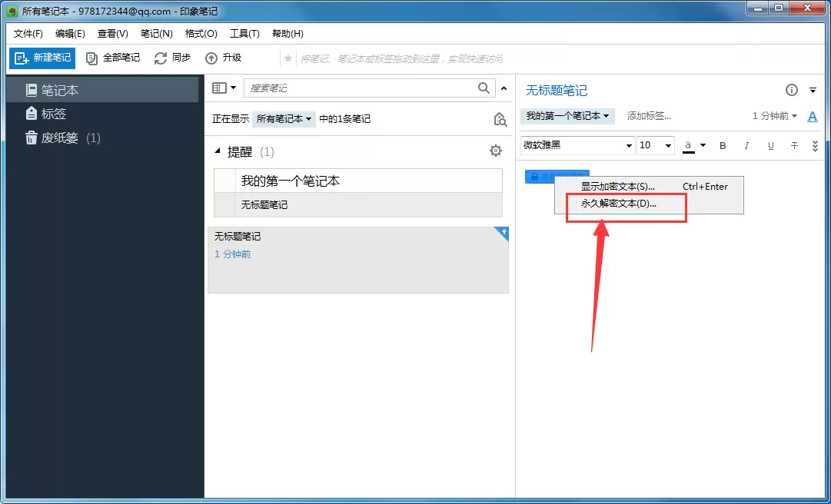The image size is (831, 504).
Task: Select 我的第一个笔记本 reminder row
Action: (358, 181)
